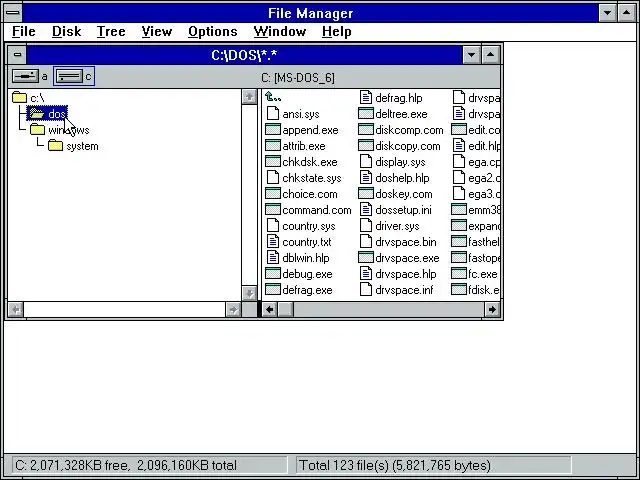Select chkstate.sys file icon
This screenshot has width=640, height=480.
[x=273, y=178]
